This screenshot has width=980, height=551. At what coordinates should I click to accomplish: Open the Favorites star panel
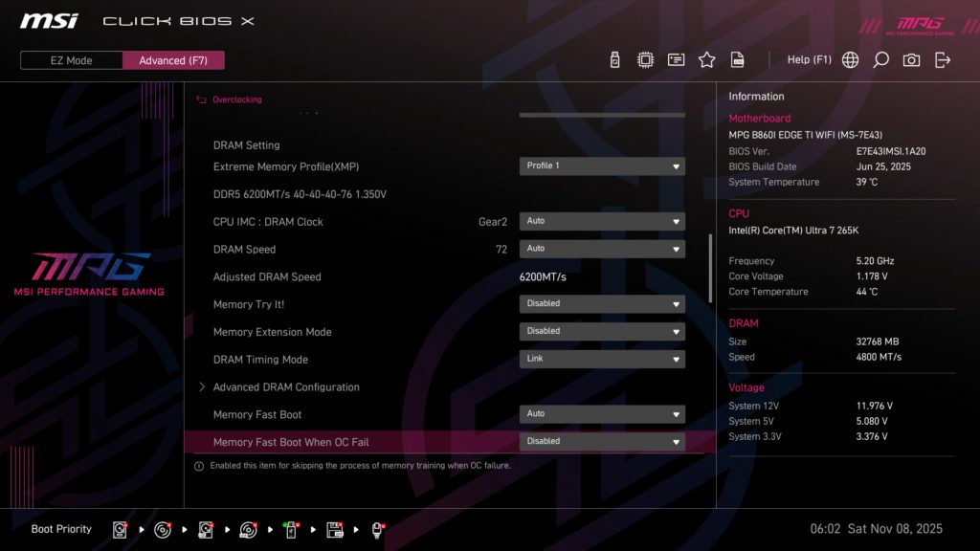[x=706, y=58]
